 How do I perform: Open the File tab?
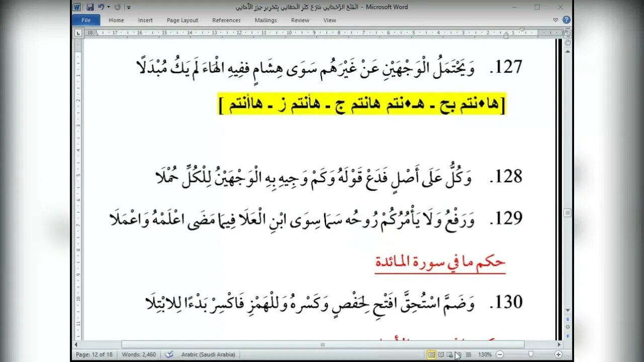pos(86,20)
